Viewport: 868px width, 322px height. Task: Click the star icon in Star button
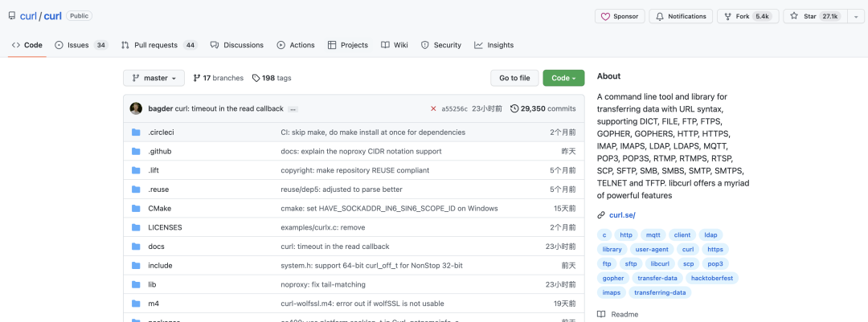coord(794,17)
